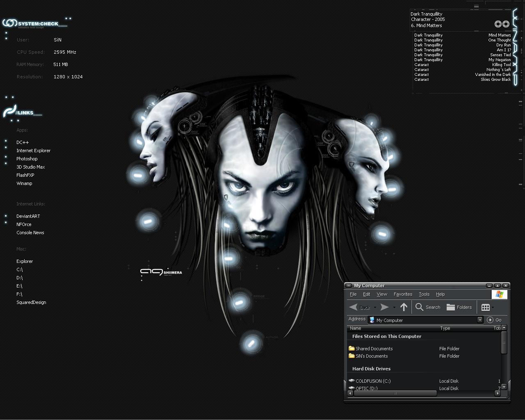Launch FlashFXP from the Apps links
525x420 pixels.
coord(25,175)
